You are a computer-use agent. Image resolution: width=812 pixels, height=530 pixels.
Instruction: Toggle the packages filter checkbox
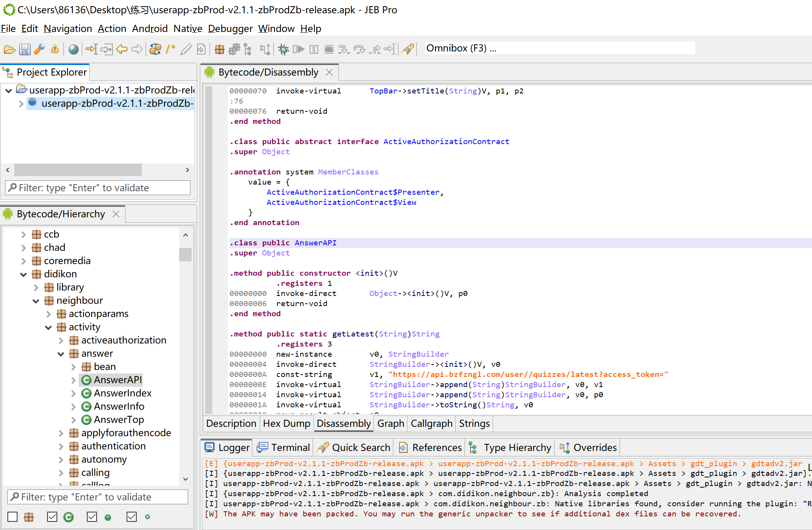click(13, 517)
